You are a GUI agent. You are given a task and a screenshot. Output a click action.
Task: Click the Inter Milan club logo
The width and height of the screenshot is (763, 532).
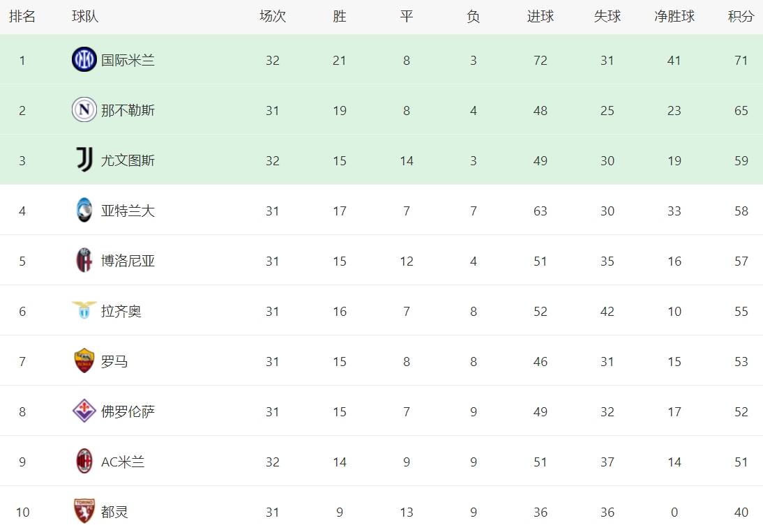tap(84, 60)
